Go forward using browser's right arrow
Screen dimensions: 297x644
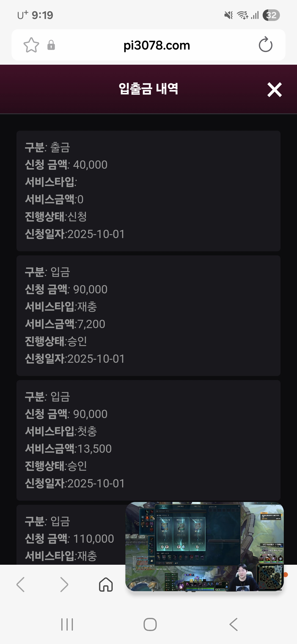click(x=64, y=584)
